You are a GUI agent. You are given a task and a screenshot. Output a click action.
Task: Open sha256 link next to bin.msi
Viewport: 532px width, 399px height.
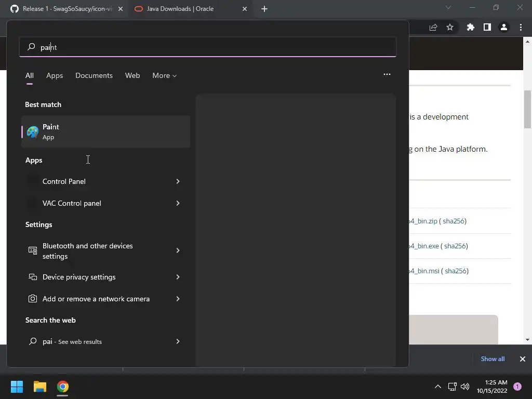coord(456,271)
